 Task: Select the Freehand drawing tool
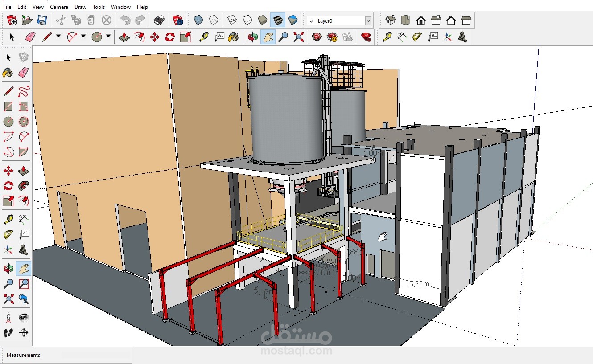click(x=24, y=91)
